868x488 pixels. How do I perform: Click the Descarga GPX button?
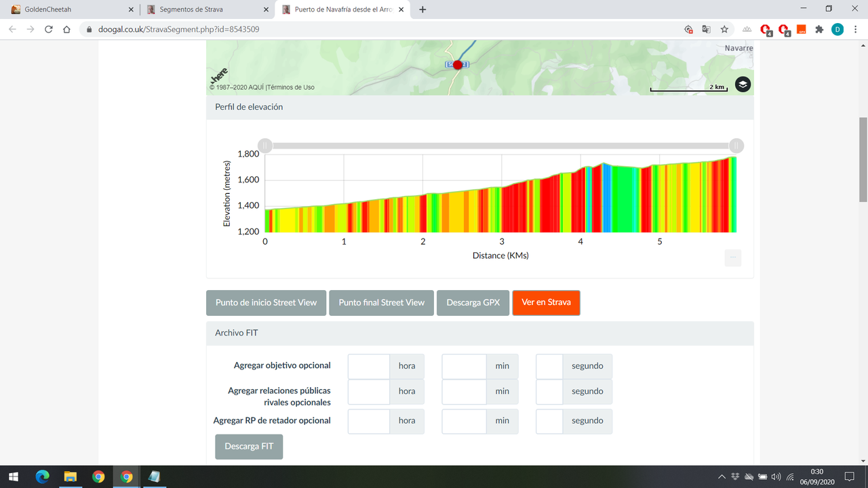[473, 302]
